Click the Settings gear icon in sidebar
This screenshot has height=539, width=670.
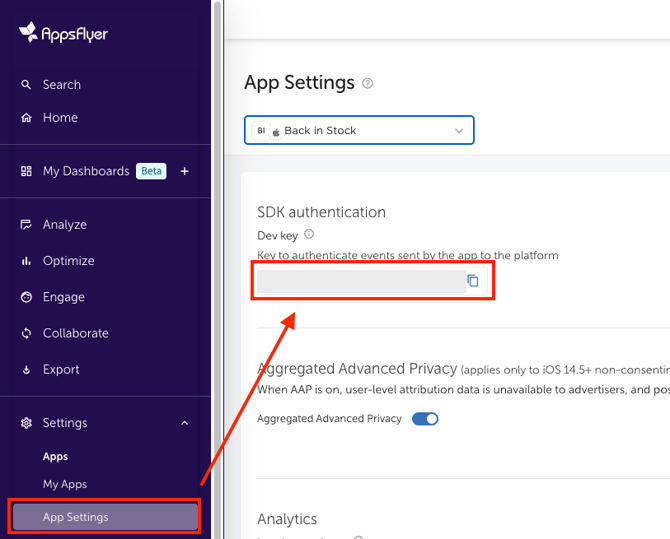point(26,423)
